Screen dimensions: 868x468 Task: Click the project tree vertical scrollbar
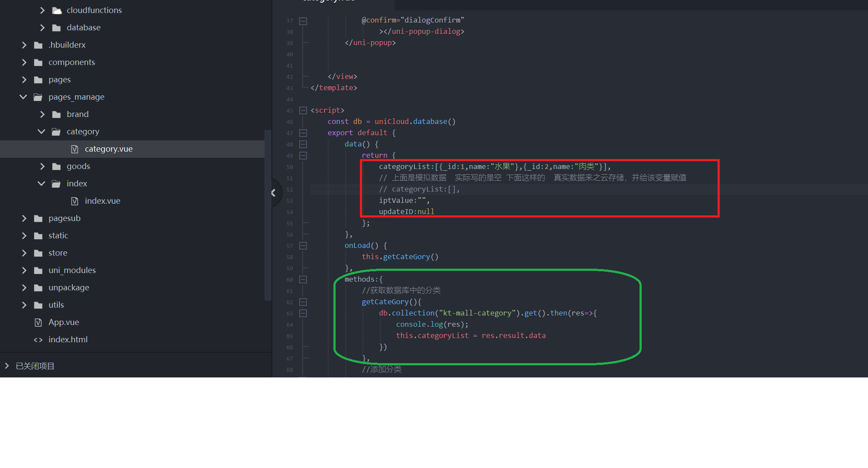267,214
